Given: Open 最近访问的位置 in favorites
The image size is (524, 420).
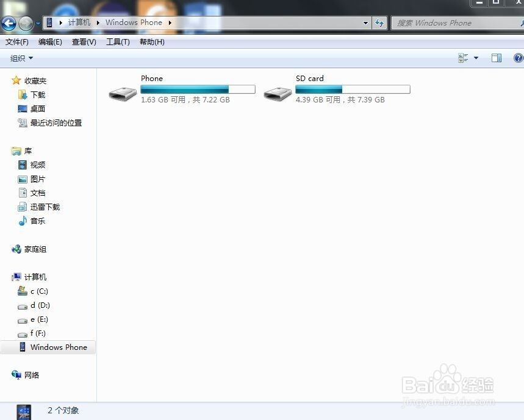Looking at the screenshot, I should coord(56,123).
